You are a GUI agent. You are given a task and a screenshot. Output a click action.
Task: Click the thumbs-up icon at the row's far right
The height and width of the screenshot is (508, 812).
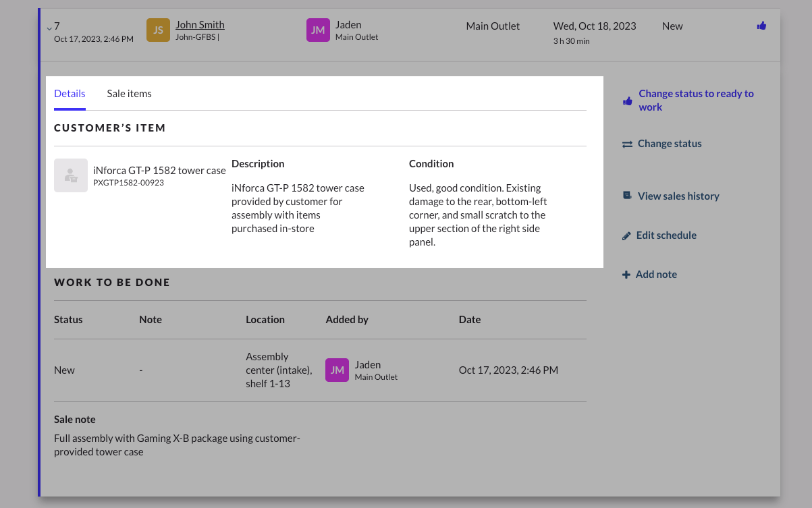coord(761,26)
